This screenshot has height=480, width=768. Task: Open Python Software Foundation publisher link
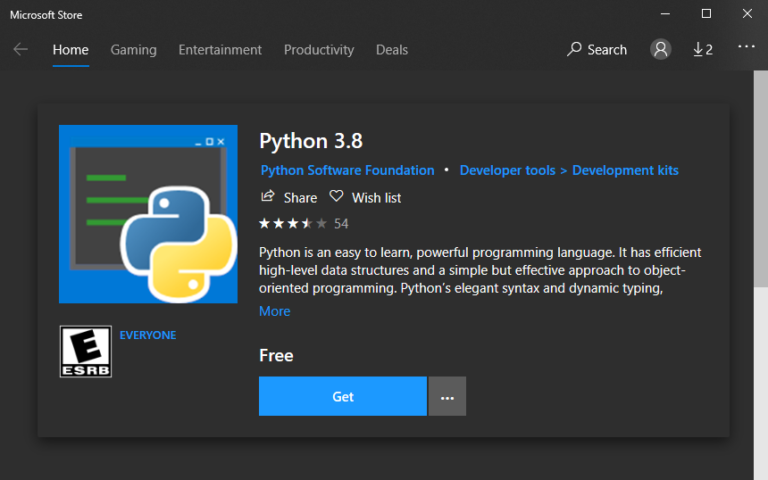click(x=347, y=170)
